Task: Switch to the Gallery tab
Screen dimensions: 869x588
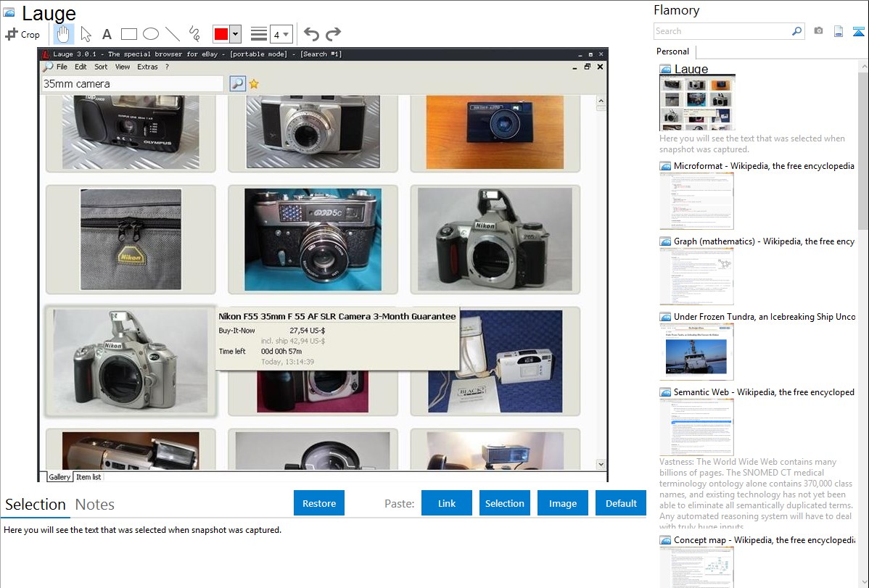Action: (59, 476)
